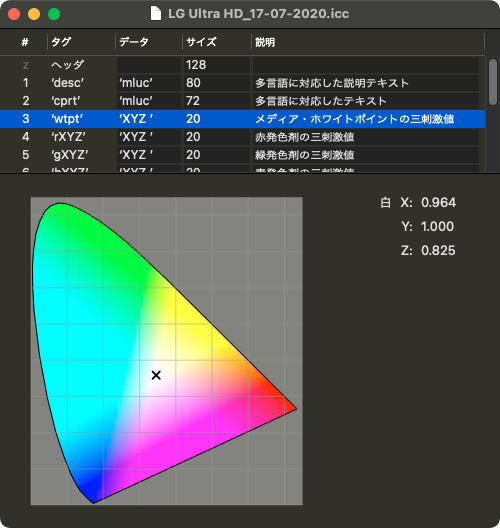Click the 'サイズ' column header

point(217,42)
